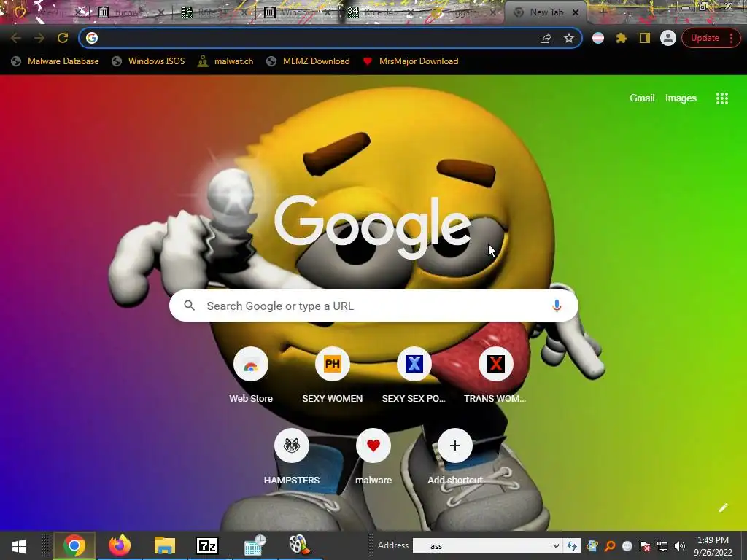Open the flag with red X tray icon
Screen dimensions: 747x560
(645, 546)
